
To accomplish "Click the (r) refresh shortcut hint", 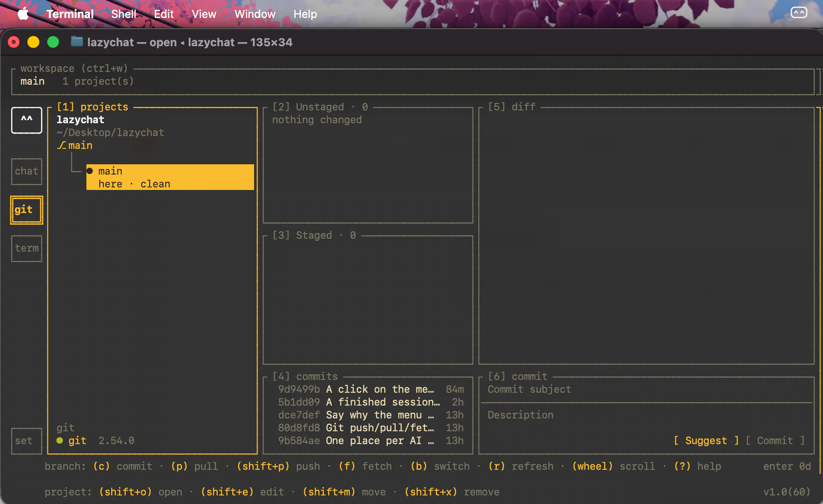I will point(521,466).
